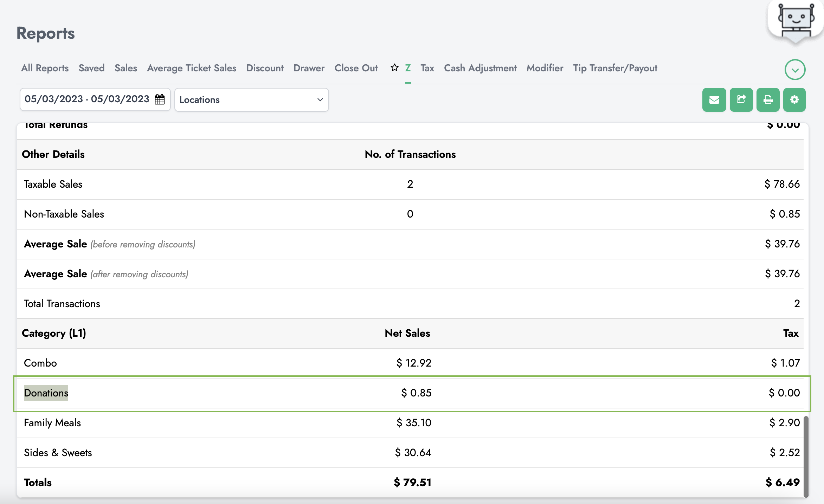Click the share/export report icon
The height and width of the screenshot is (504, 824).
[x=741, y=99]
